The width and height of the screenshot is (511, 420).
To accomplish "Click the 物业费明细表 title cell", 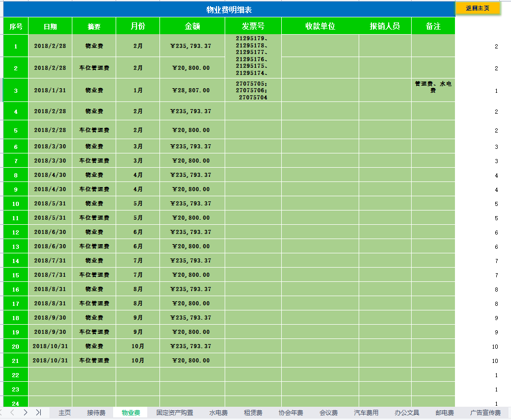I will [x=229, y=10].
